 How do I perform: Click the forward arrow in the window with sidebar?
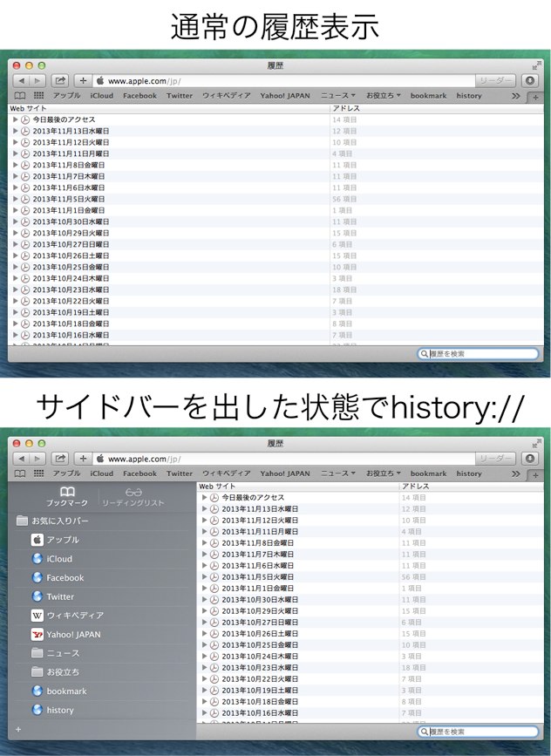point(37,459)
